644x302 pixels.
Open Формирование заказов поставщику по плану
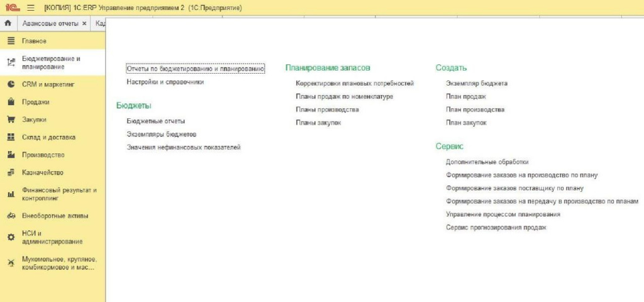tap(514, 189)
